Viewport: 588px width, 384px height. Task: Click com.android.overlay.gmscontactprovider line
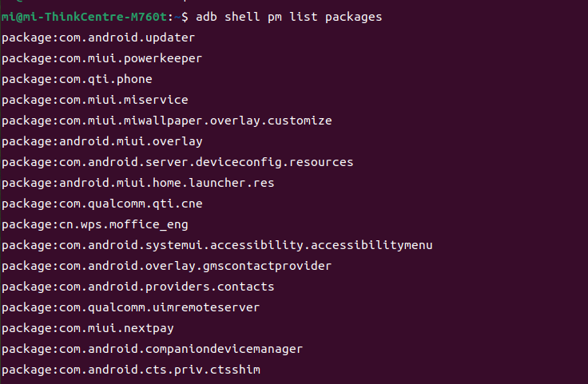[x=166, y=266]
